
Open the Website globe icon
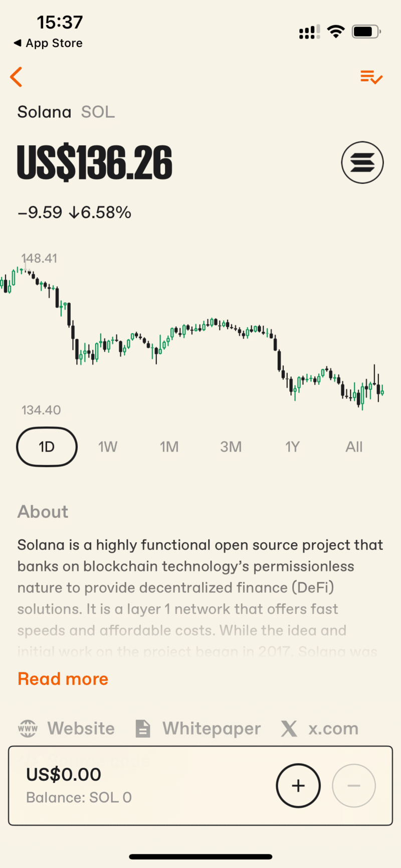[28, 729]
